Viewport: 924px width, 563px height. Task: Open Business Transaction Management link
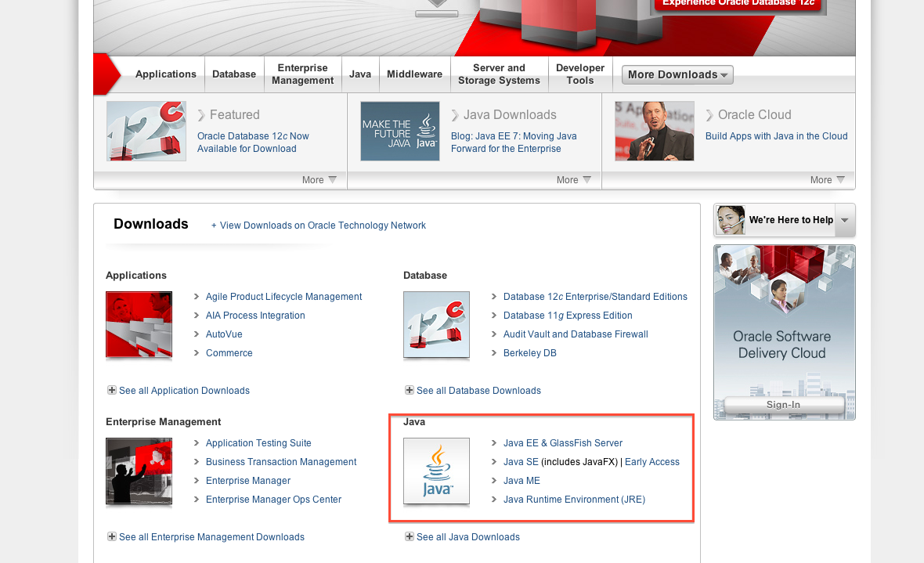point(281,462)
